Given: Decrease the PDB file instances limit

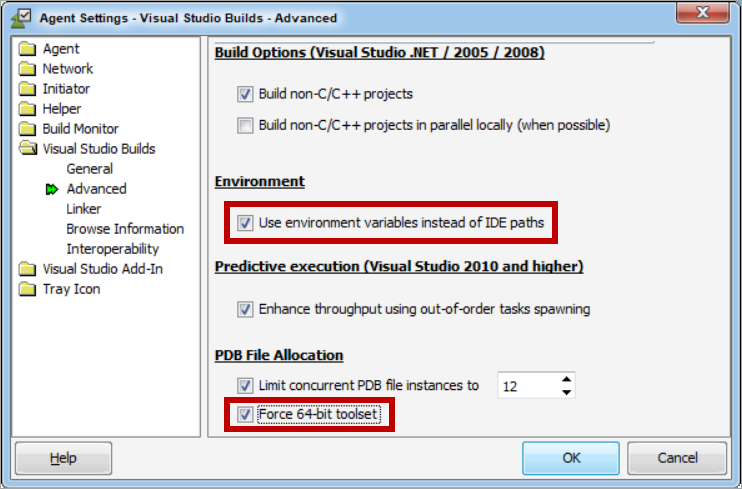Looking at the screenshot, I should (567, 392).
